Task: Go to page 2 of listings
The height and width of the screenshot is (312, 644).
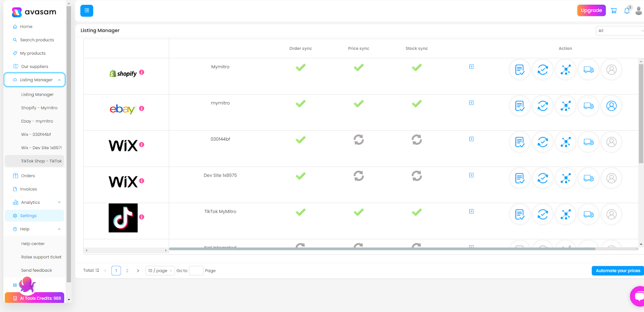Action: click(x=127, y=271)
